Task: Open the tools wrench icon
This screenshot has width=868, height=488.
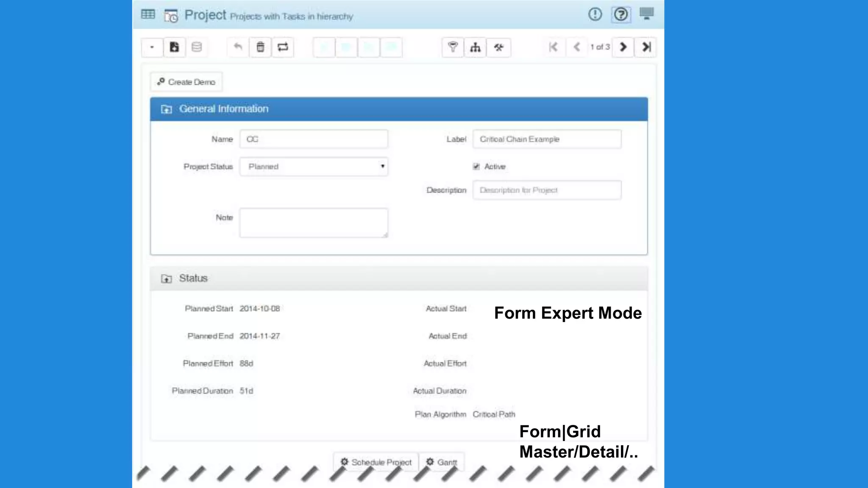Action: point(498,47)
